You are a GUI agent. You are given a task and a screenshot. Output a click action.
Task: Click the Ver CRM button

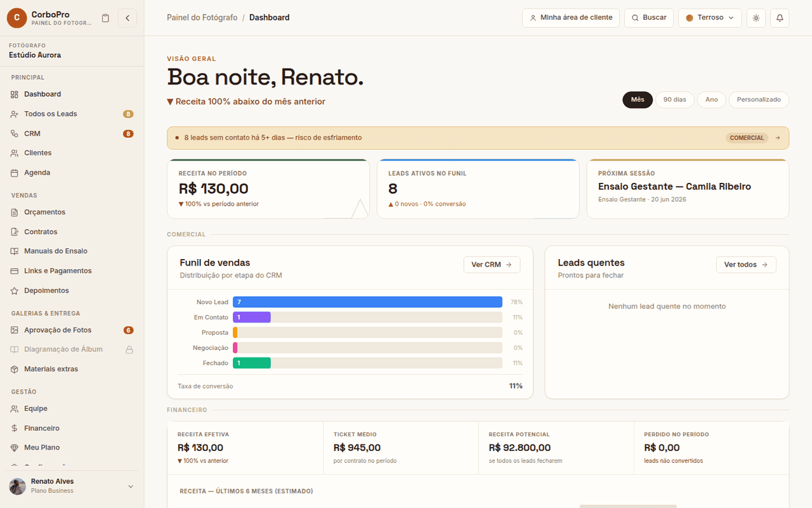point(492,265)
